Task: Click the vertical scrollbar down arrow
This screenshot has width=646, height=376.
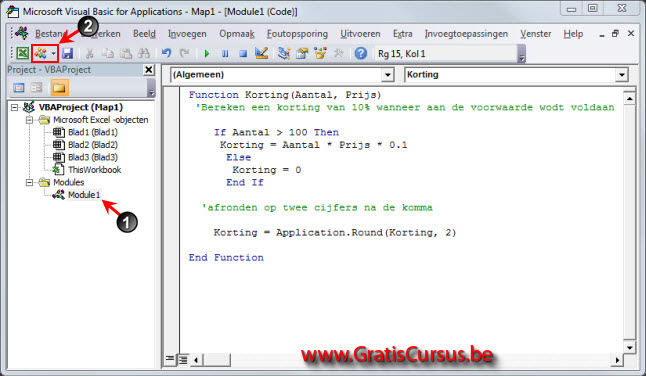Action: point(629,347)
